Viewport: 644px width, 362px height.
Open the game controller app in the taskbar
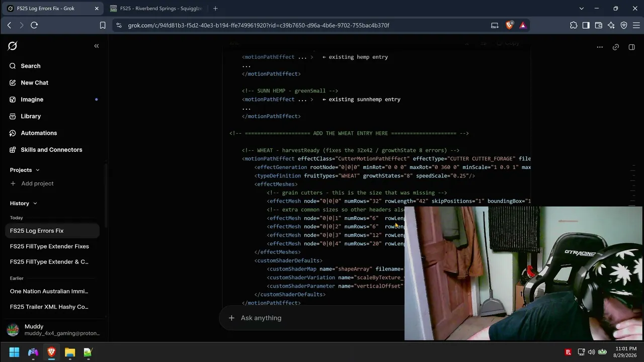33,352
